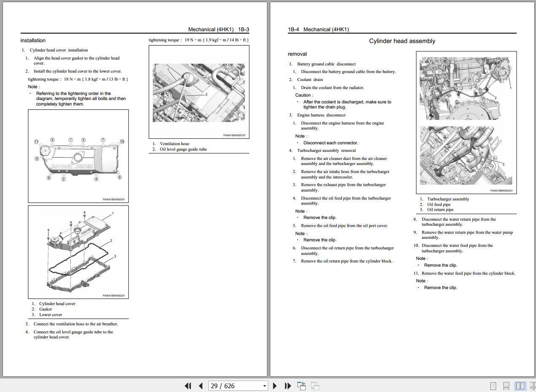Click 'Disconnect each connector.' note
The height and width of the screenshot is (392, 536).
pos(331,143)
